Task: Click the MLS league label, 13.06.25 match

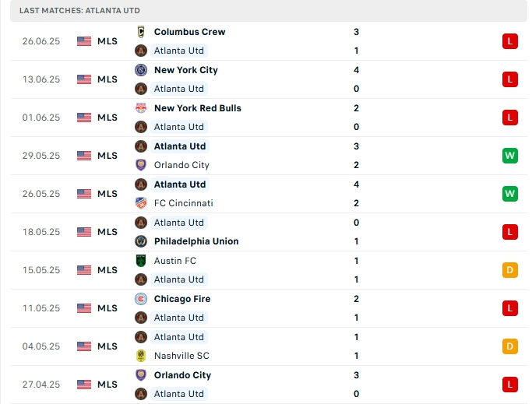Action: point(107,79)
